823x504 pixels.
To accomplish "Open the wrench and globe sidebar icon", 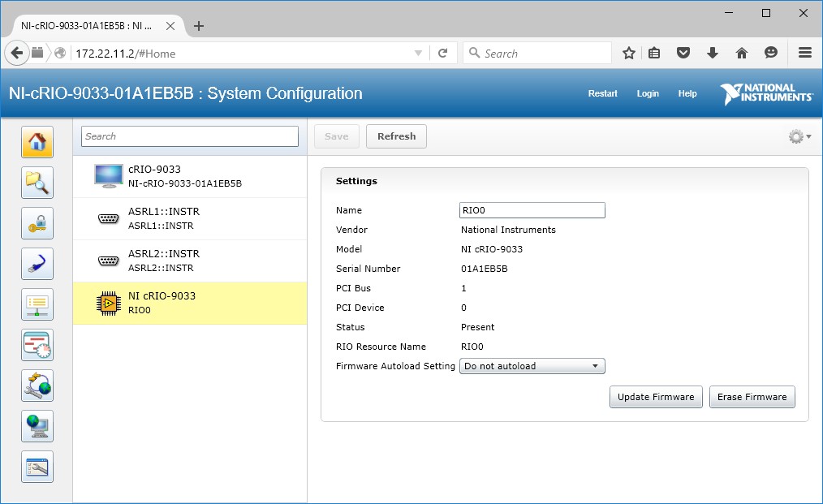I will point(37,386).
